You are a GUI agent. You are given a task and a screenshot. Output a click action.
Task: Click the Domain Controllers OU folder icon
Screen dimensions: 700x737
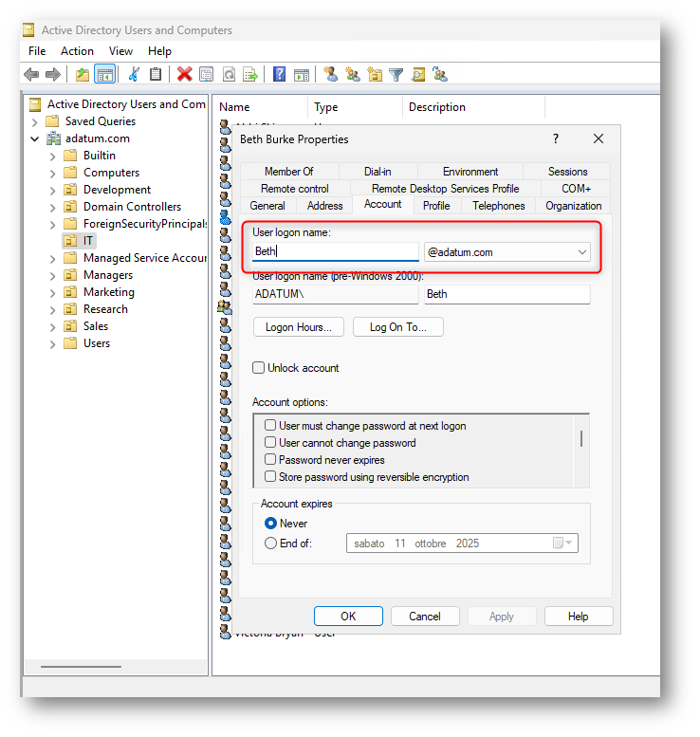(x=70, y=207)
